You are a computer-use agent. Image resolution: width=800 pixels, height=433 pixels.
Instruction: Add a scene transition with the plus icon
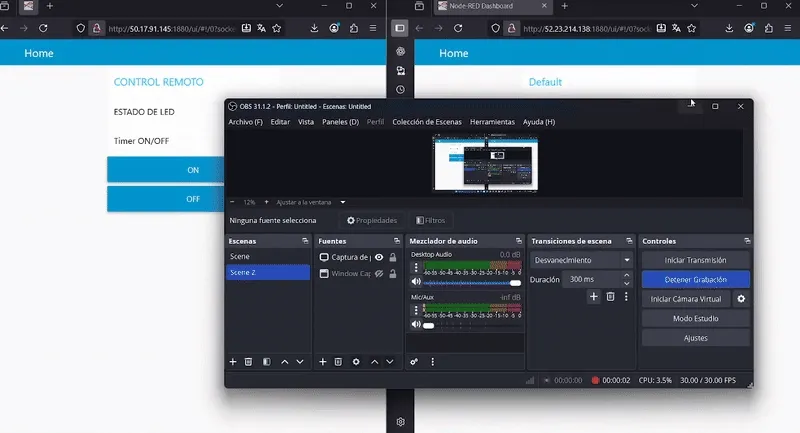click(x=593, y=297)
